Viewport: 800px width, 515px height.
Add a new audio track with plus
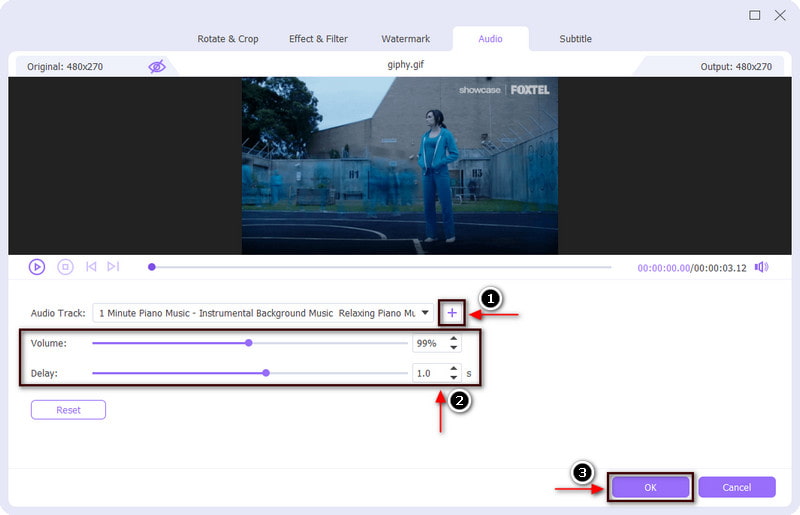click(452, 313)
